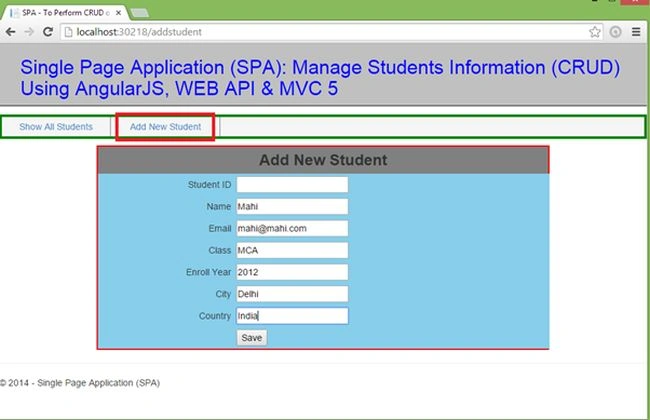Click the Student ID label
The width and height of the screenshot is (650, 420).
[x=209, y=185]
